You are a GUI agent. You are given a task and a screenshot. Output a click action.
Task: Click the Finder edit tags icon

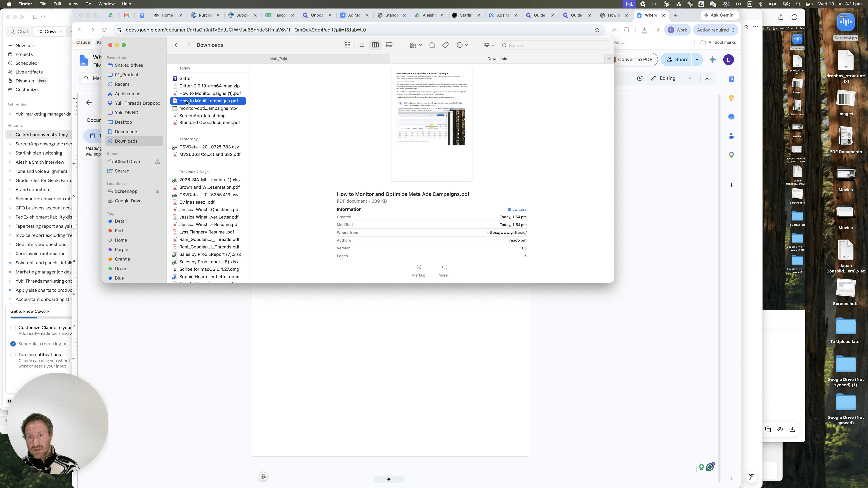click(x=446, y=45)
